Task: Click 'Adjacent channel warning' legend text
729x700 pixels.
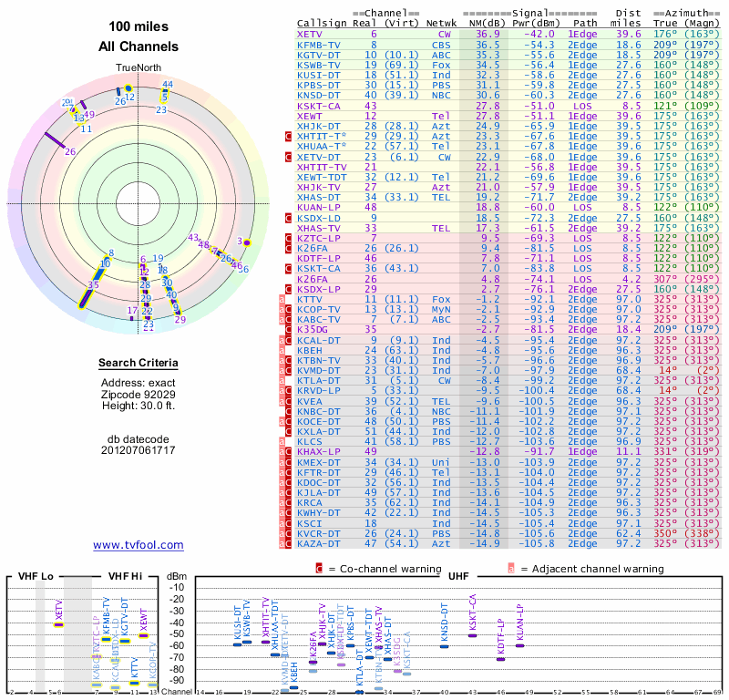Action: [598, 569]
